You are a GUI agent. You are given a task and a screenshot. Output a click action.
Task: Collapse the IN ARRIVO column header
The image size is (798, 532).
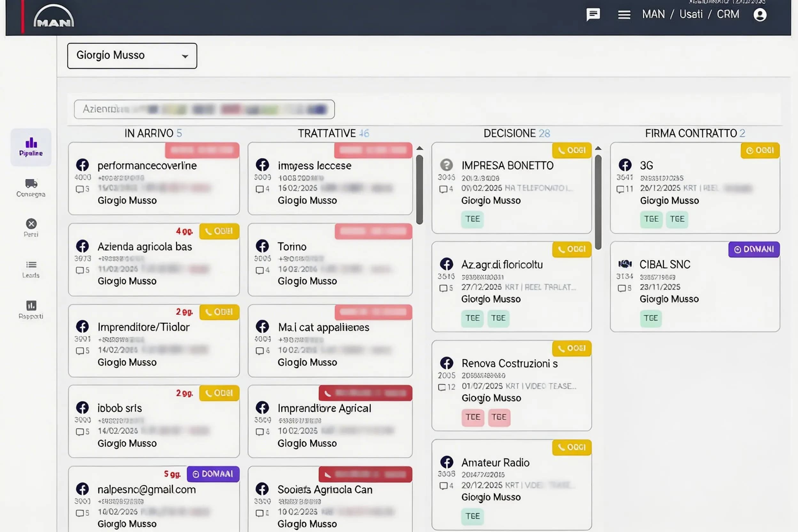(x=153, y=133)
